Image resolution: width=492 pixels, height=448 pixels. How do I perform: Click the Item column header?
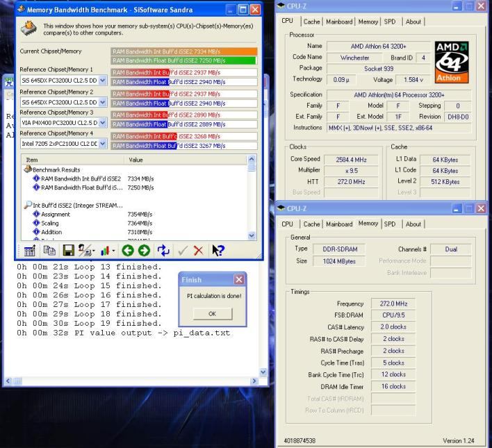pyautogui.click(x=73, y=160)
